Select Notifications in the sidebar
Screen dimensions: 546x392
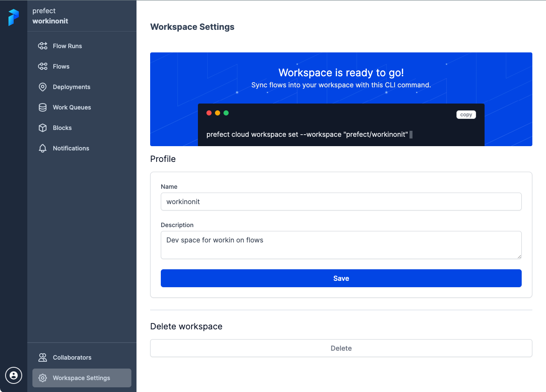pos(82,148)
